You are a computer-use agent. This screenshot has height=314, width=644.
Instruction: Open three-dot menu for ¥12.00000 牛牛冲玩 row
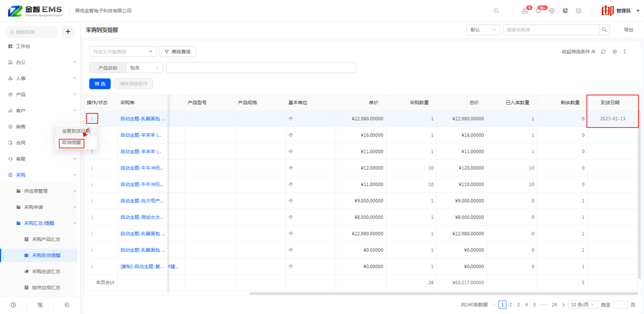pyautogui.click(x=92, y=168)
